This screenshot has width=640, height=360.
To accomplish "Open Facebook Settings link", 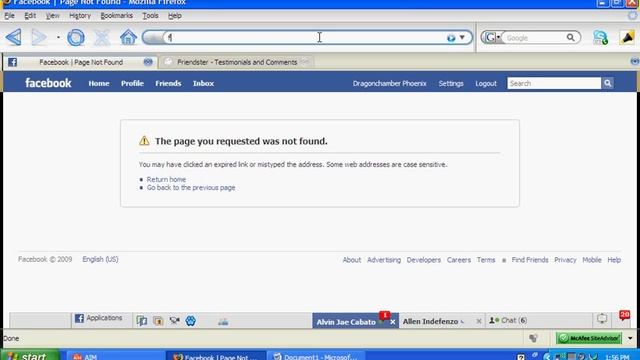I will (x=451, y=83).
